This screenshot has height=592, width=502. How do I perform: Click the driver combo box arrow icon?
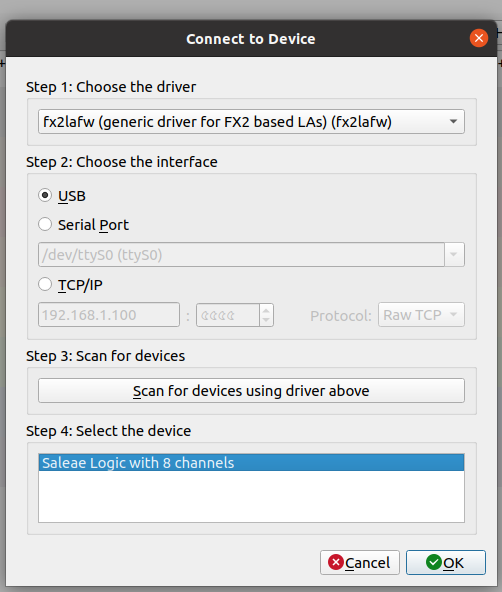coord(453,122)
